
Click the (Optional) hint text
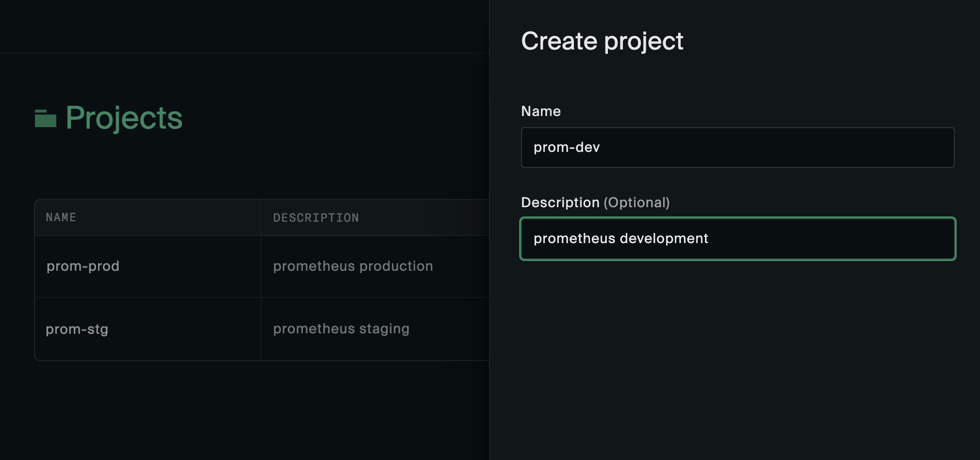[637, 202]
